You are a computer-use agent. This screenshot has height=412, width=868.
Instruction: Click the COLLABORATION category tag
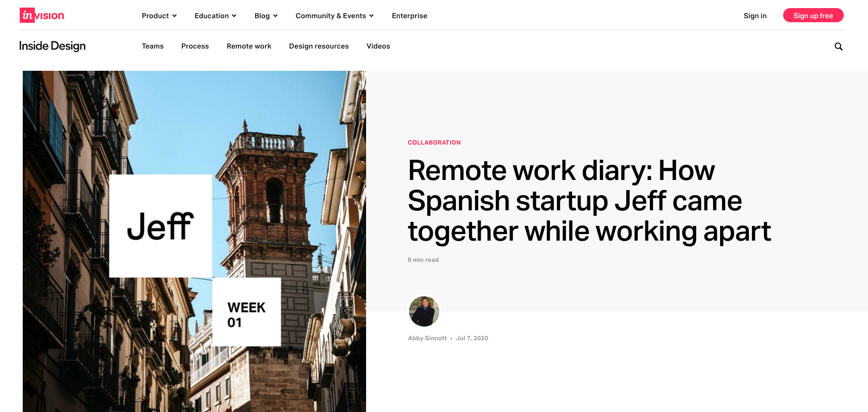tap(434, 143)
